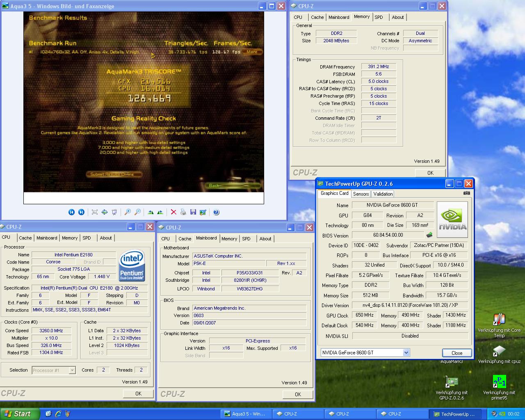Print the image via printer icon
525x420 pixels.
[x=183, y=212]
